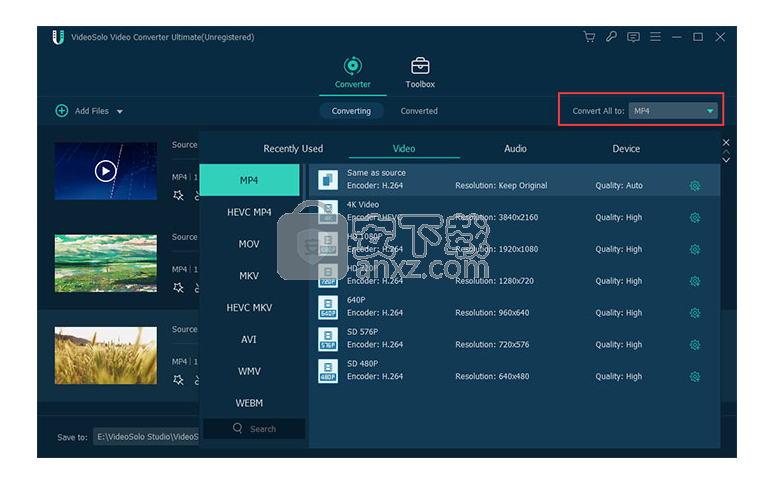Click the edit star icon for second video
The width and height of the screenshot is (770, 484).
[178, 288]
